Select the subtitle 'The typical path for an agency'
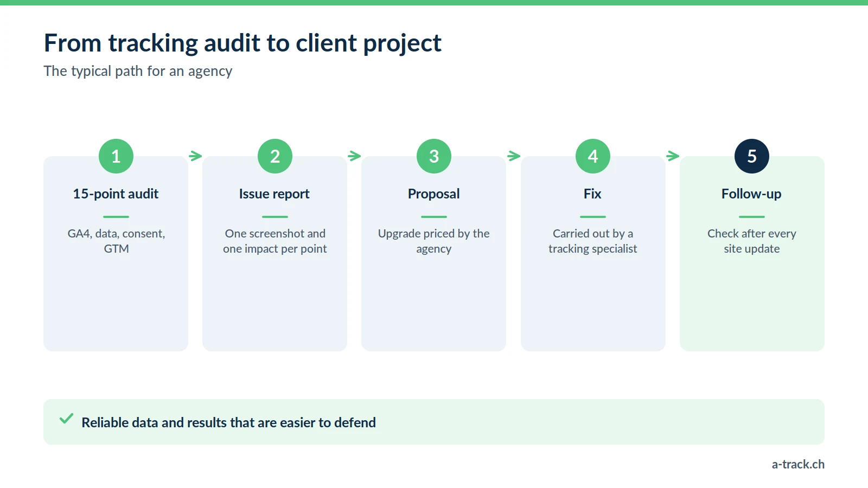Image resolution: width=868 pixels, height=488 pixels. click(138, 72)
